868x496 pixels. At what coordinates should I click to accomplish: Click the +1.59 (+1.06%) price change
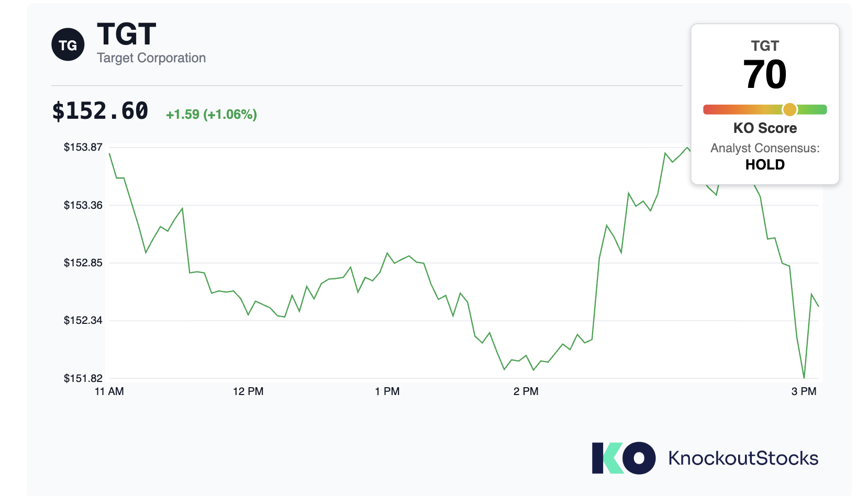click(212, 115)
